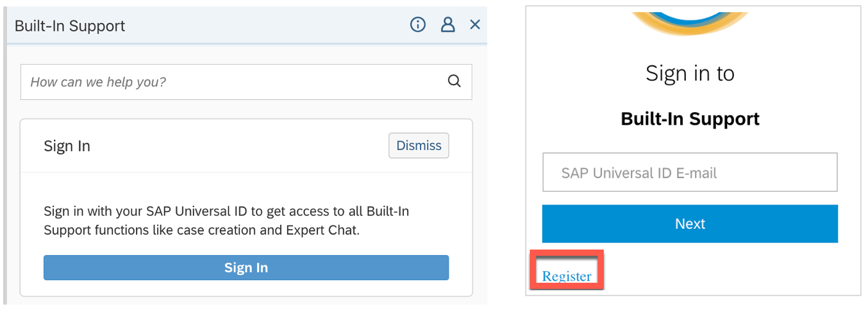The width and height of the screenshot is (868, 309).
Task: Focus the 'How can we help you?' field
Action: pyautogui.click(x=246, y=82)
